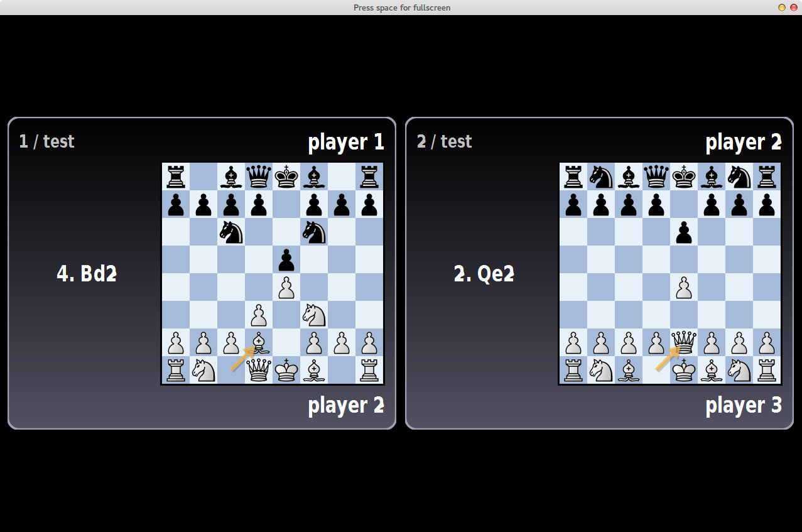802x532 pixels.
Task: Click "player 1" name above left board
Action: tap(345, 143)
